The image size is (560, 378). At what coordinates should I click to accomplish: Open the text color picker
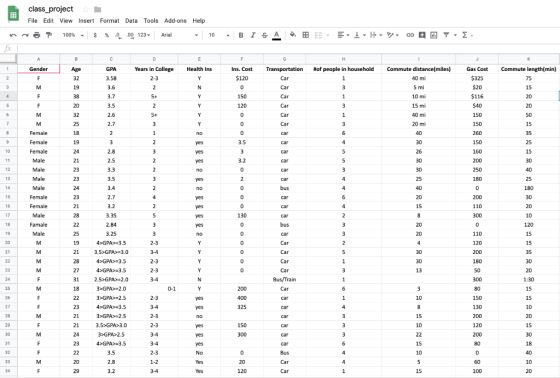276,35
